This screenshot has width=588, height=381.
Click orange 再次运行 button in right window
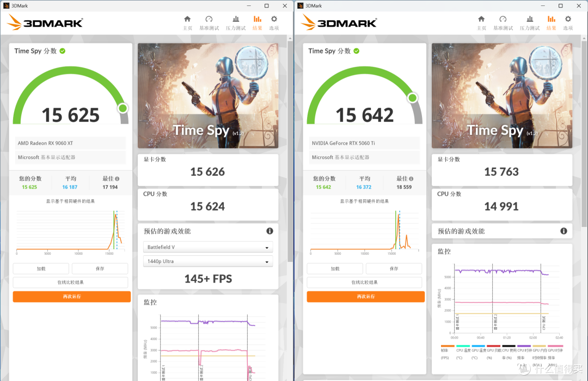coord(366,297)
